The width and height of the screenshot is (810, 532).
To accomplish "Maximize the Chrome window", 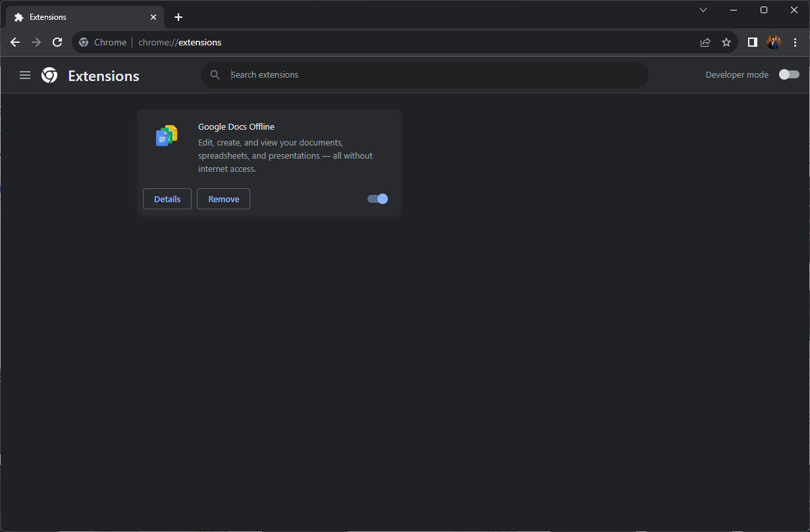I will tap(764, 10).
